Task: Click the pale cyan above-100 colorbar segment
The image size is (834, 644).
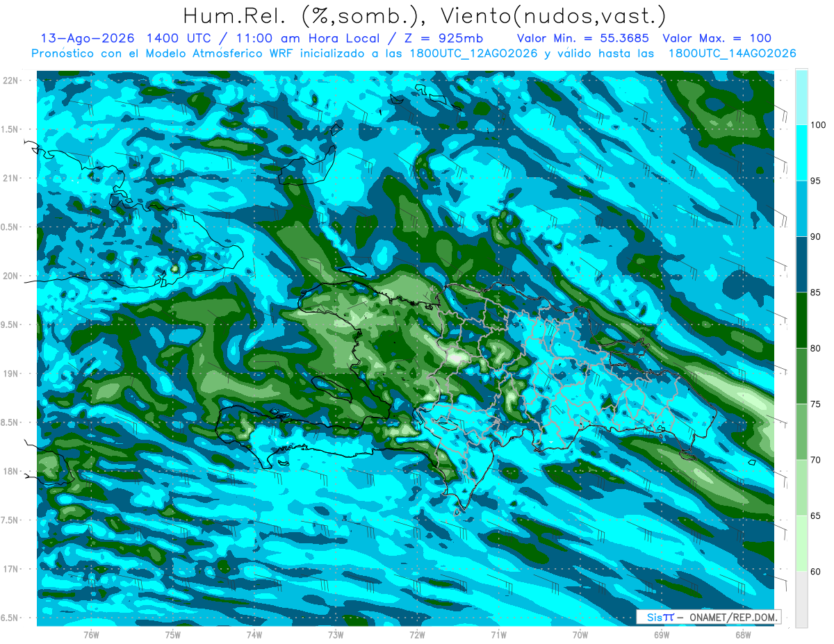Action: tap(801, 97)
